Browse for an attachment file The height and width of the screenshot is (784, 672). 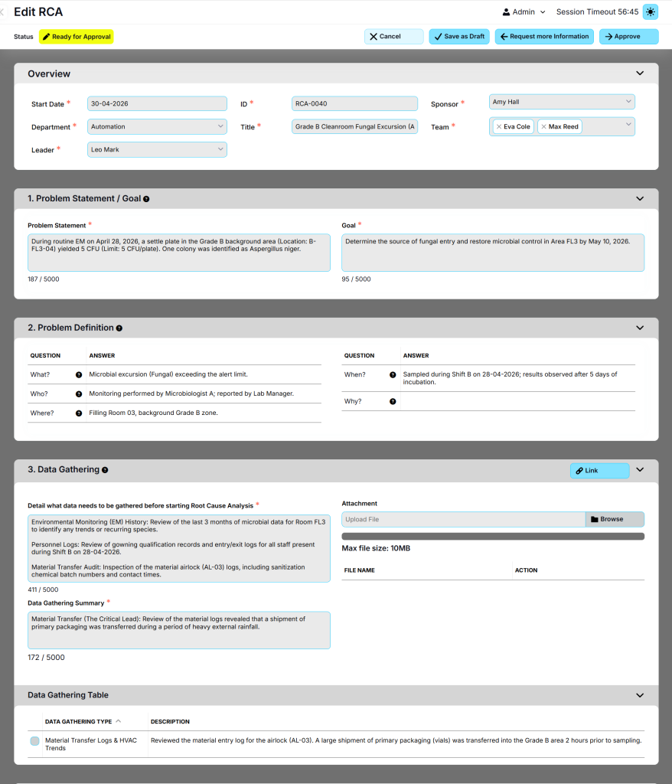(615, 520)
